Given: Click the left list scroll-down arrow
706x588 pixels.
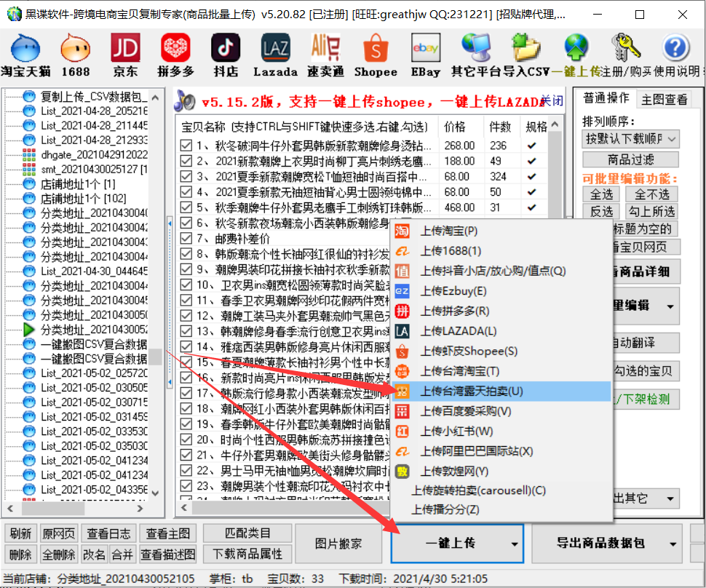Looking at the screenshot, I should [x=155, y=493].
